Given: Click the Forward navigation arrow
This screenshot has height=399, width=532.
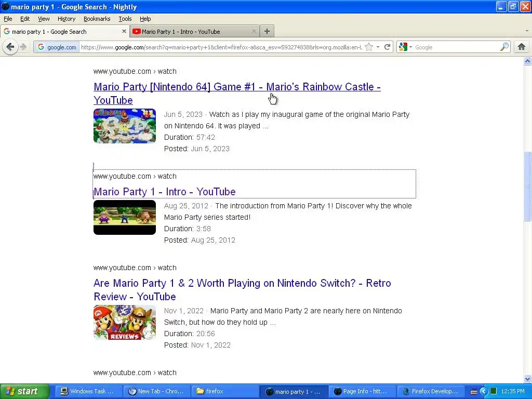Looking at the screenshot, I should pyautogui.click(x=23, y=47).
